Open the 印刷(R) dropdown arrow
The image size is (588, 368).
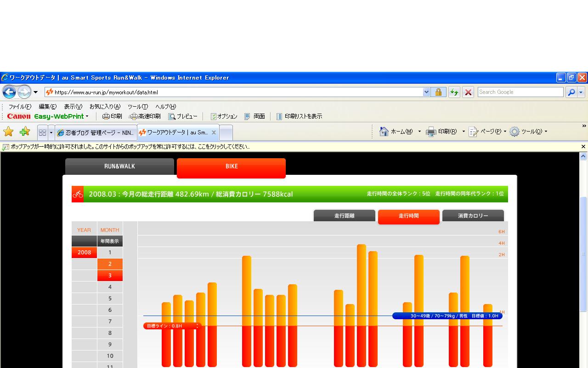click(x=464, y=132)
